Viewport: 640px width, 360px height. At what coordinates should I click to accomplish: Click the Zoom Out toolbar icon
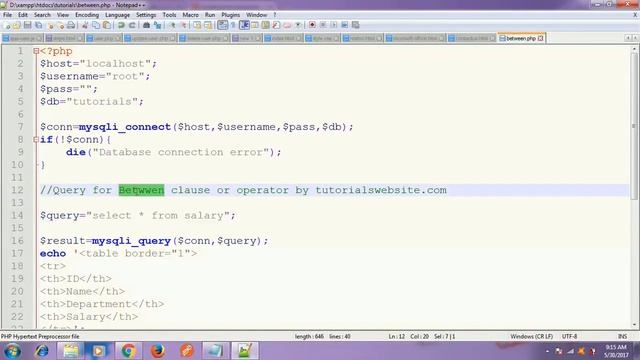(183, 25)
